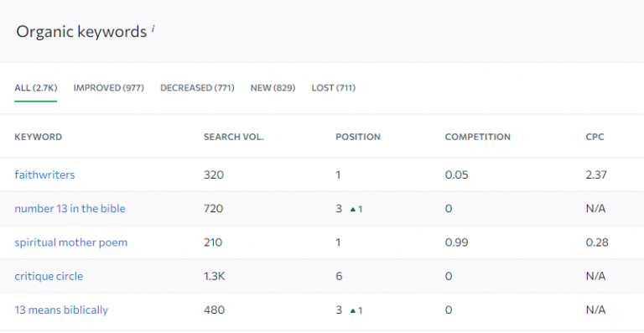Switch to the IMPROVED (977) tab
This screenshot has height=333, width=644.
point(109,88)
